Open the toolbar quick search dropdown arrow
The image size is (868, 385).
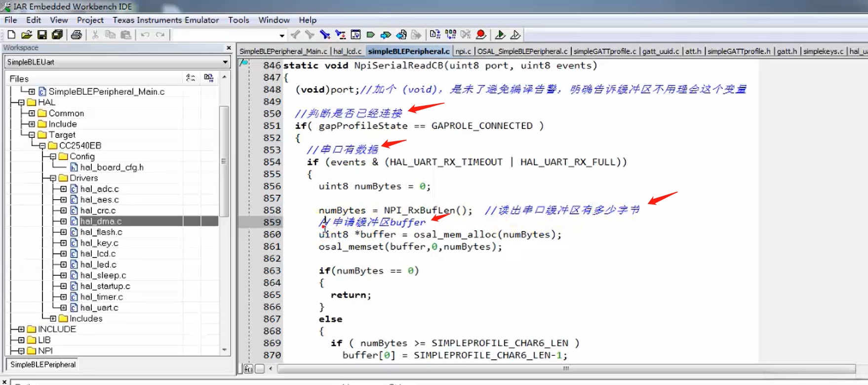(282, 35)
